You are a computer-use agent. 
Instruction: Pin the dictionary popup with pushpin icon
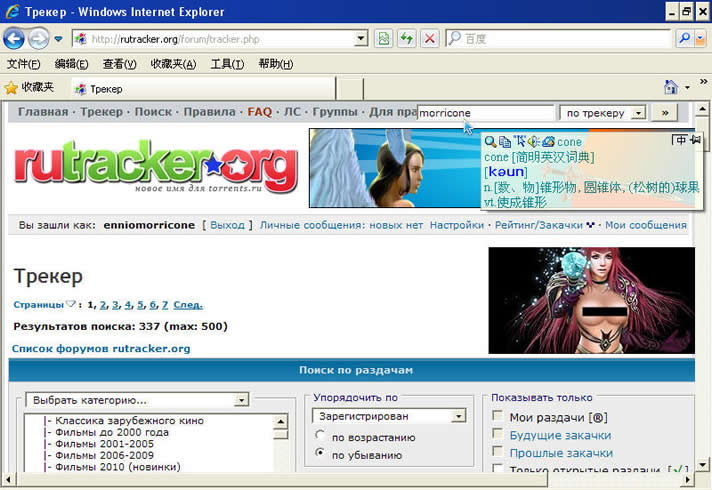pyautogui.click(x=695, y=140)
